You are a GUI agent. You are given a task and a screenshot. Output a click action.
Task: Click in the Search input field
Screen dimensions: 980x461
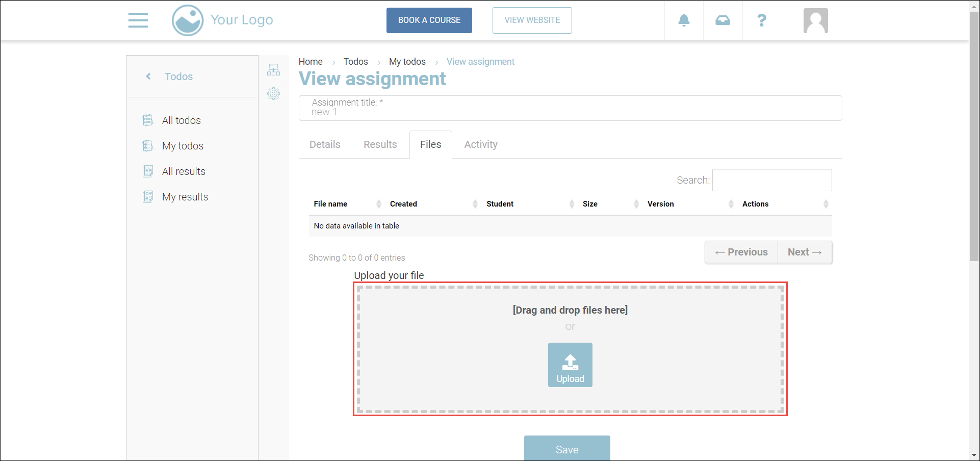point(771,180)
